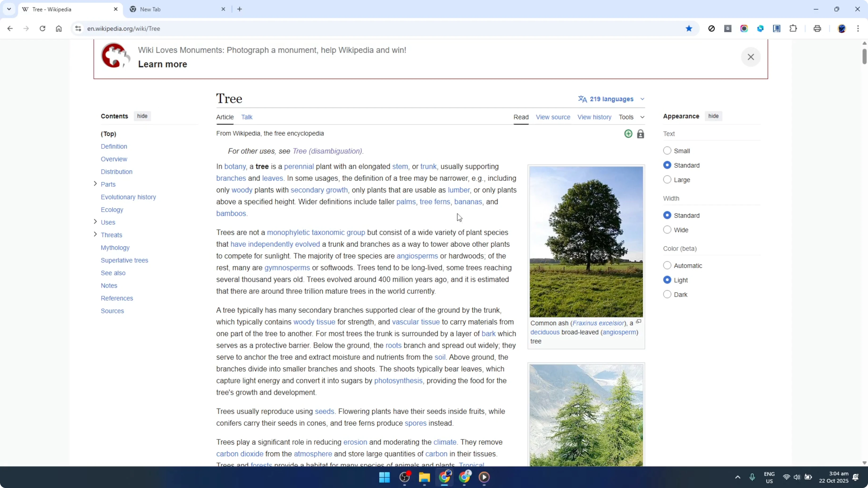868x488 pixels.
Task: Follow the botany link
Action: coord(235,167)
